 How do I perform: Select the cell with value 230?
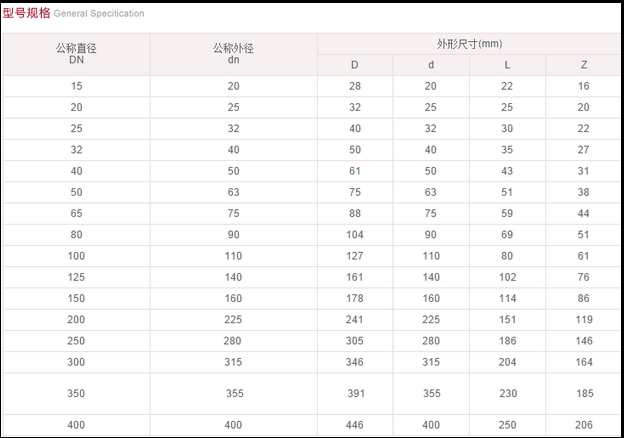(507, 394)
